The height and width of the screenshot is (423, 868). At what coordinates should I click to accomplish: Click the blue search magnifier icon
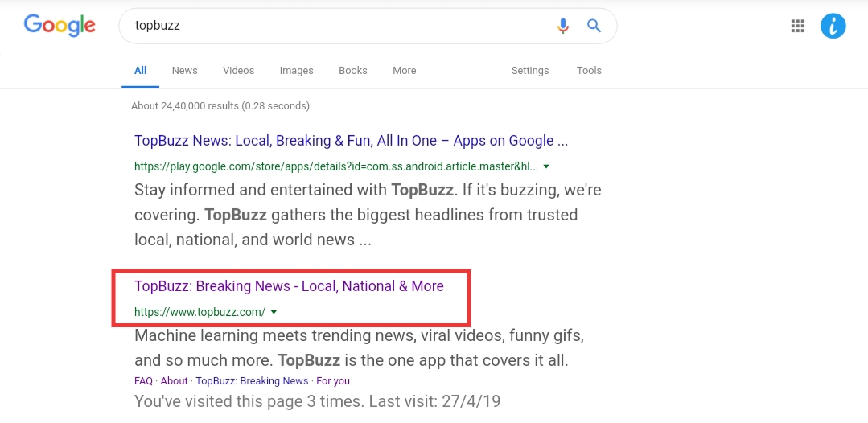click(x=594, y=26)
